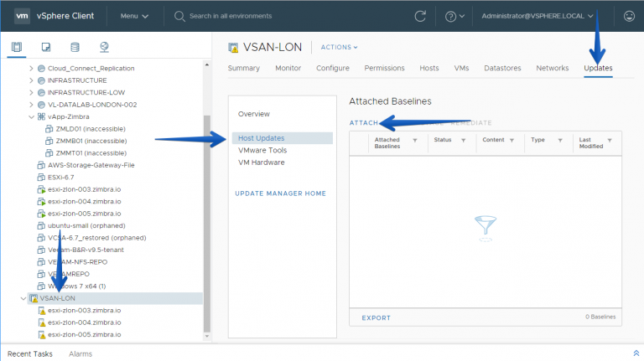
Task: Open the Alarms panel tab
Action: coord(80,353)
